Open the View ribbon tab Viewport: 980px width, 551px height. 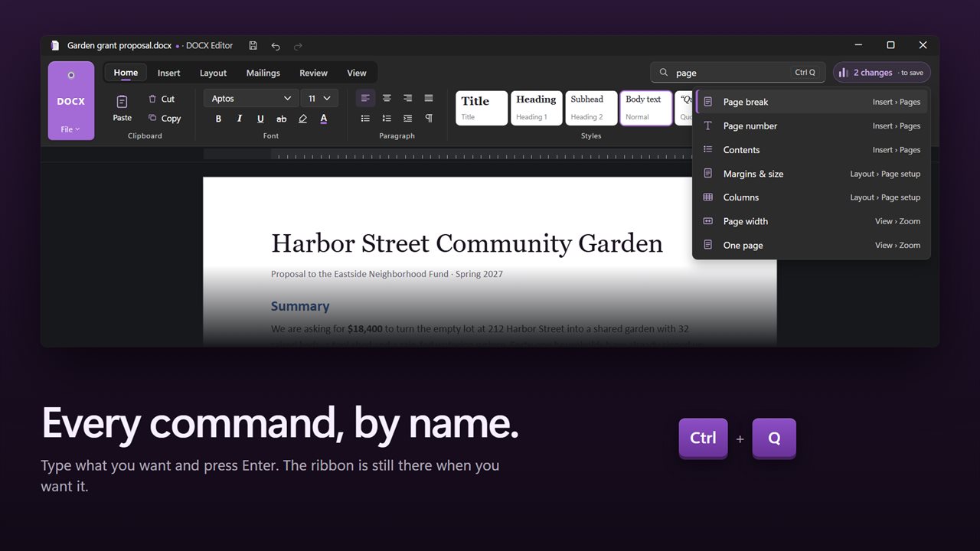[357, 73]
